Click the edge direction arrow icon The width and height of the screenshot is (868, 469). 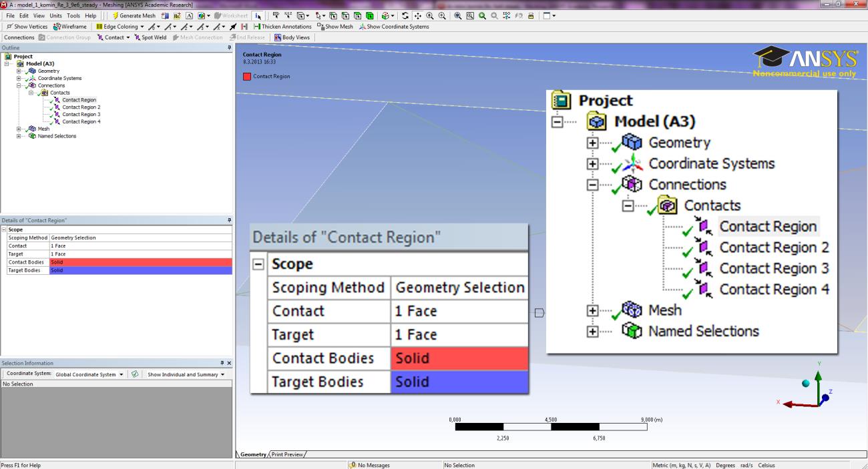232,27
